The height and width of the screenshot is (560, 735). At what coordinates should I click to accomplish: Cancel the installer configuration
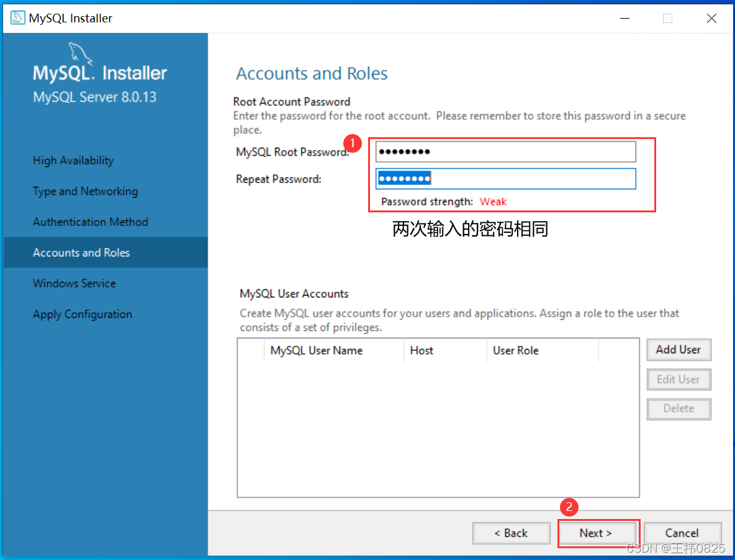coord(682,533)
